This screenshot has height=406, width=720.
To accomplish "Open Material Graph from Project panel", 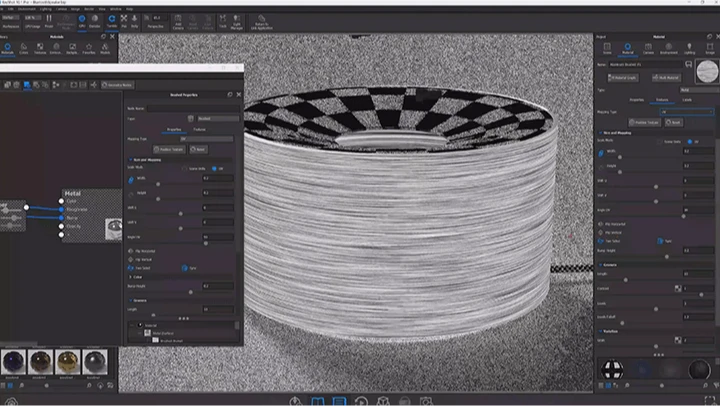I will [x=623, y=78].
